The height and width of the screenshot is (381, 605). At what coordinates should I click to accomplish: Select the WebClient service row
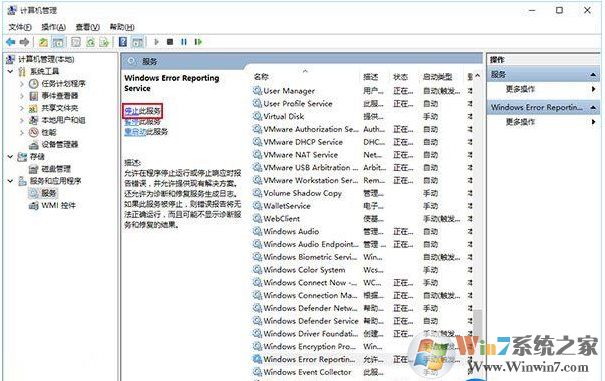pyautogui.click(x=363, y=219)
